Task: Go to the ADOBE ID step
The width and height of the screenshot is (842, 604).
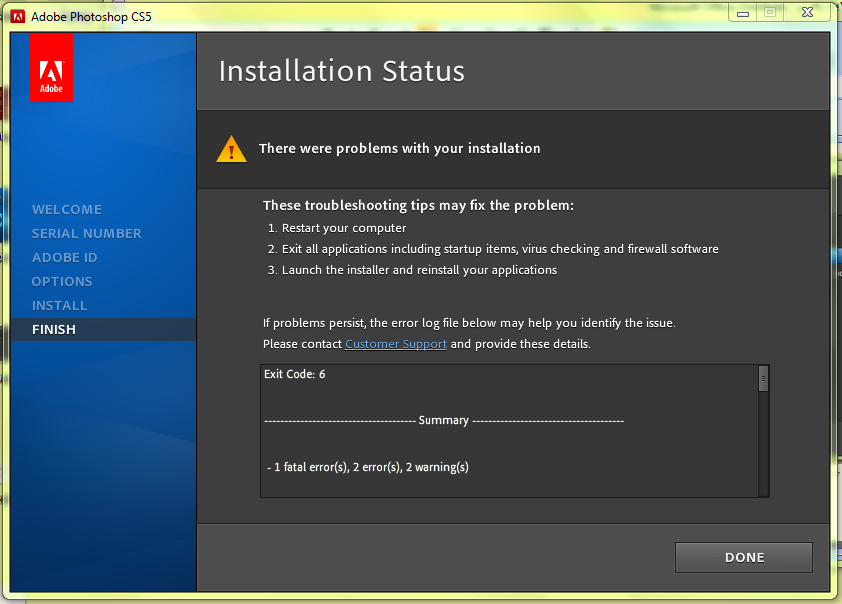Action: [65, 257]
